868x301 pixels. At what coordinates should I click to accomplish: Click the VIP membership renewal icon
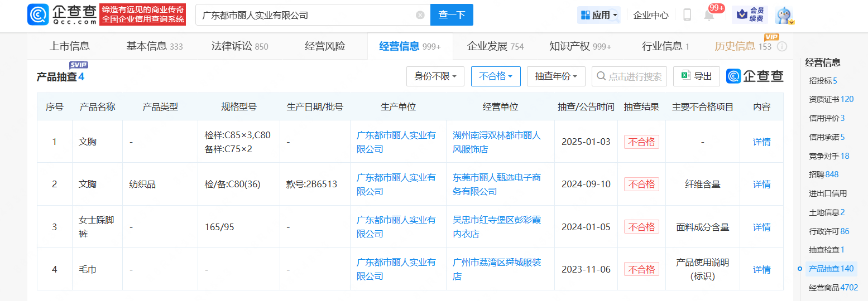tap(750, 15)
